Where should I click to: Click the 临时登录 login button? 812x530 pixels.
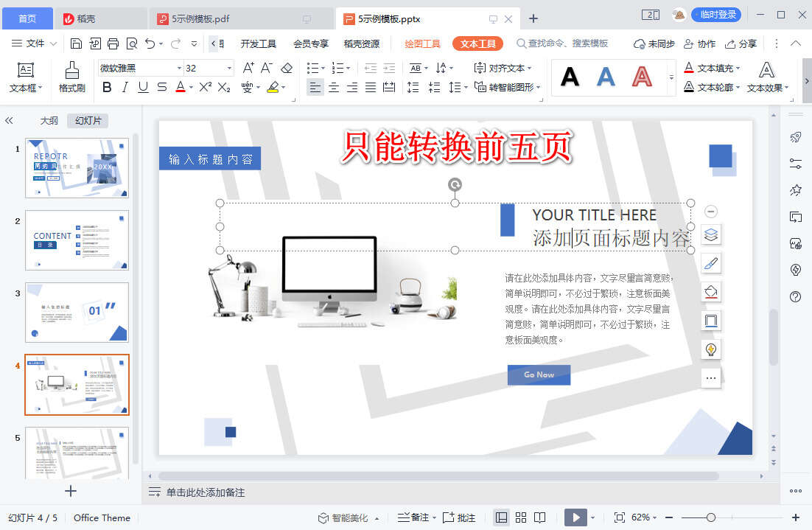(716, 15)
